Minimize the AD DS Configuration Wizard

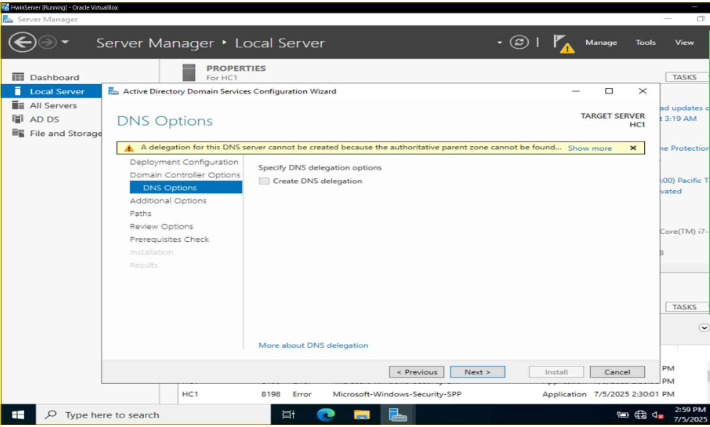[576, 91]
